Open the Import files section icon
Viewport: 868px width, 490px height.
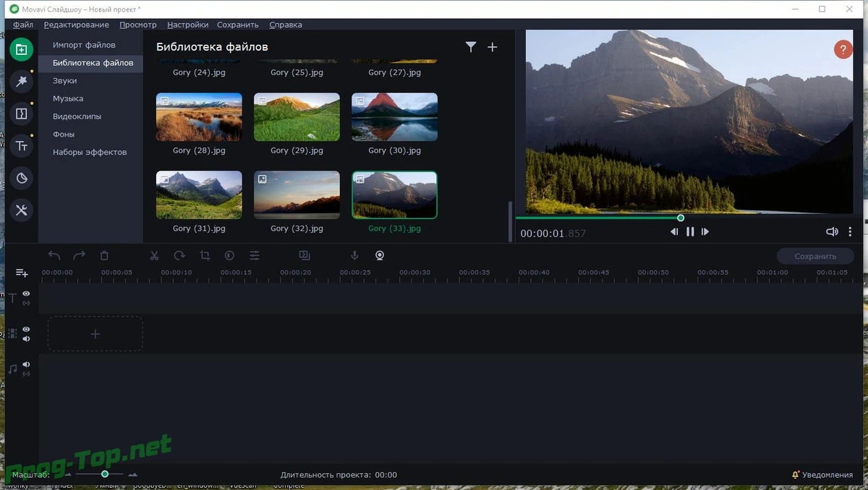point(22,50)
